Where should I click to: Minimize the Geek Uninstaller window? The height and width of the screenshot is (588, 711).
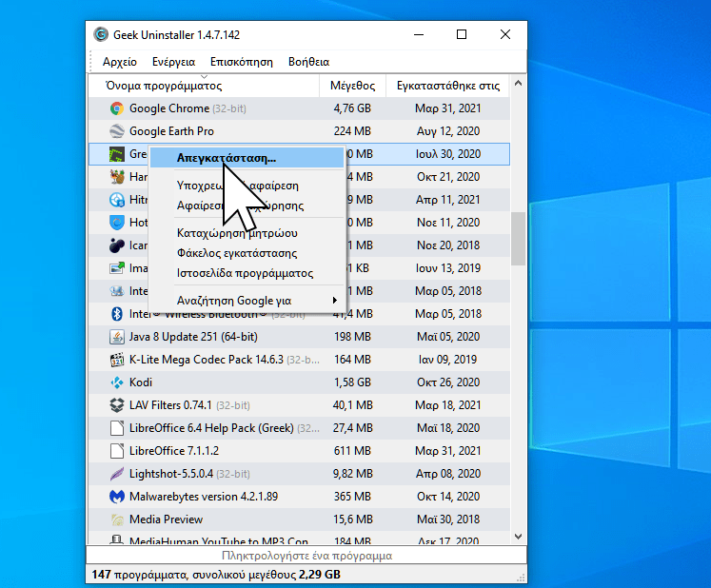(419, 34)
